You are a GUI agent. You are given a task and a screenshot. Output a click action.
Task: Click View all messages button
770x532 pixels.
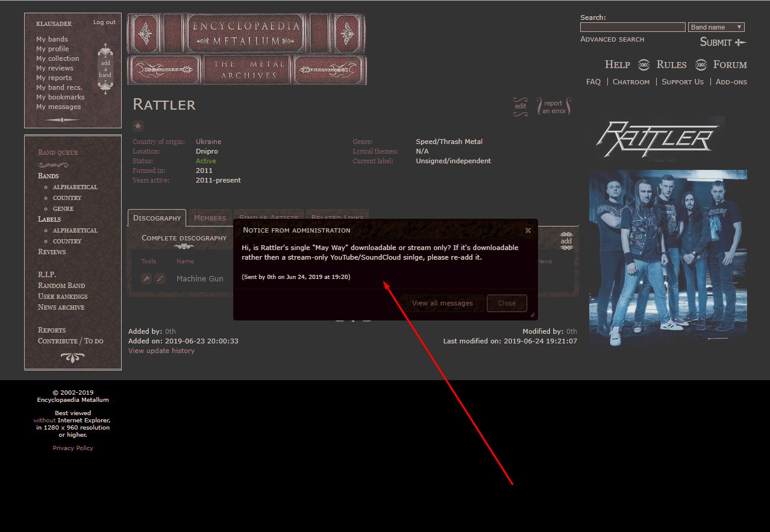[x=442, y=303]
